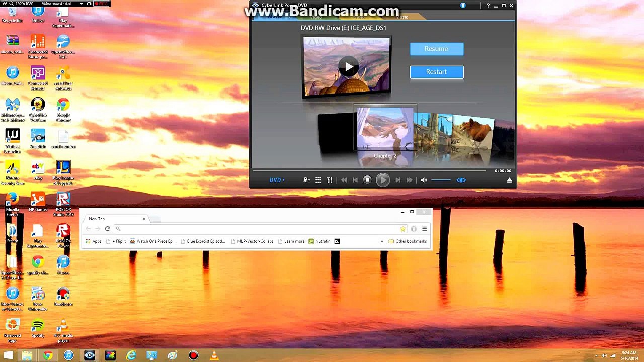
Task: Click Chrome's back arrow
Action: 88,229
